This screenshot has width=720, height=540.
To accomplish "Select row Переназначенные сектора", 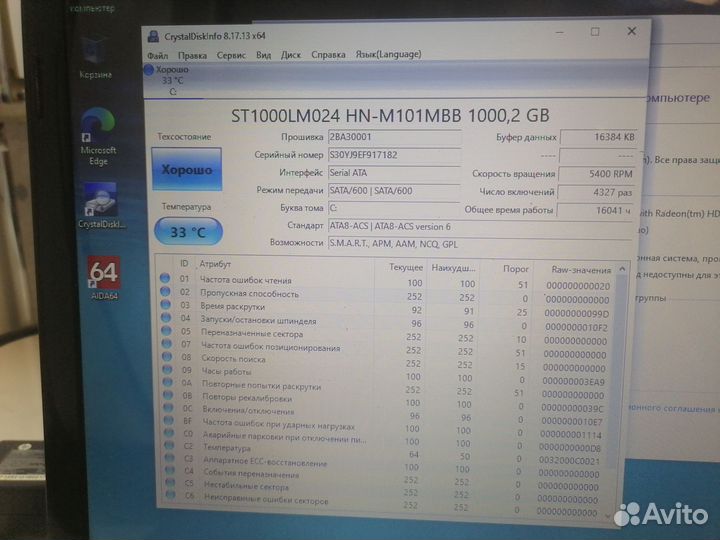I will 386,336.
